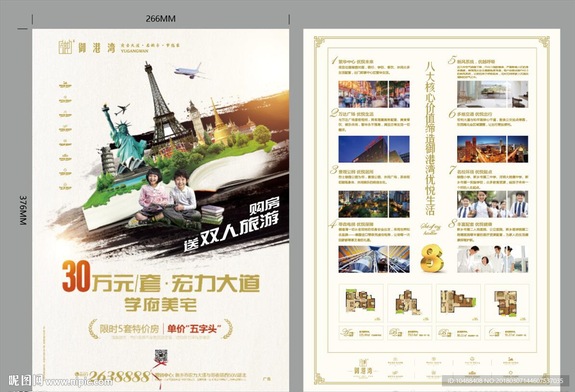Click the QR code on the front page
This screenshot has width=575, height=392.
161,355
